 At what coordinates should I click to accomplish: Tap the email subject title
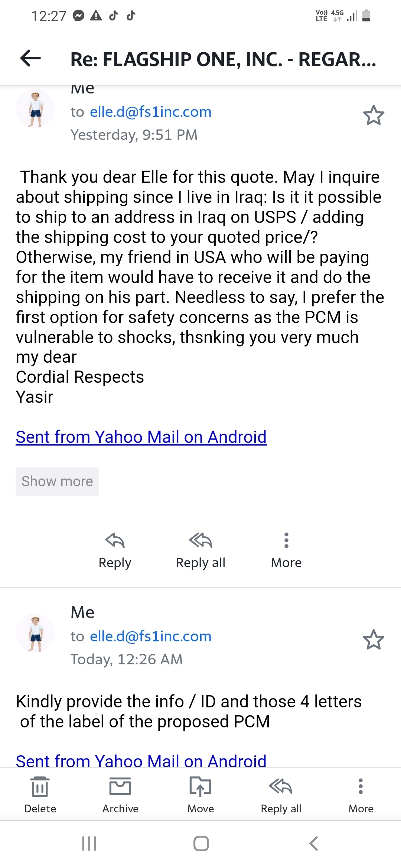click(223, 59)
